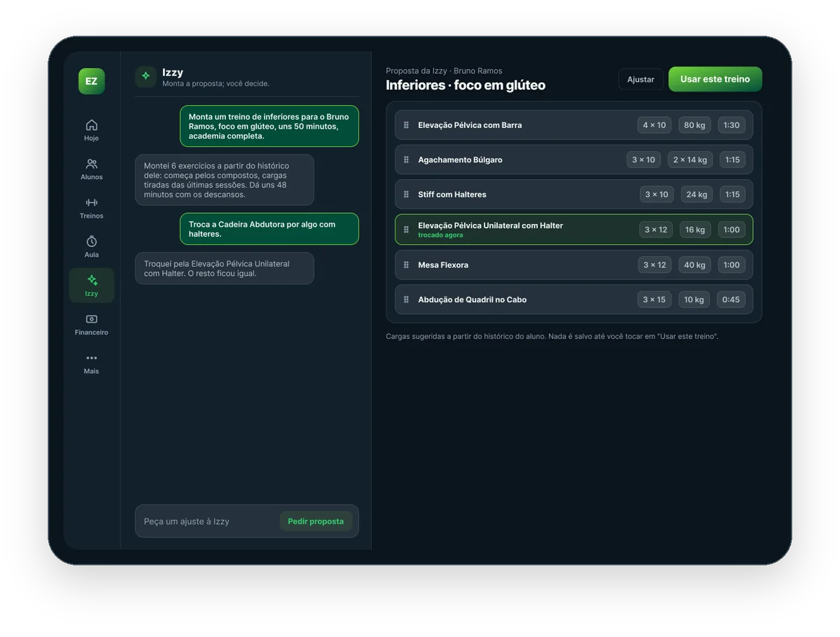Open the 0:45 rest chip of Abdução de Quadril

point(731,300)
